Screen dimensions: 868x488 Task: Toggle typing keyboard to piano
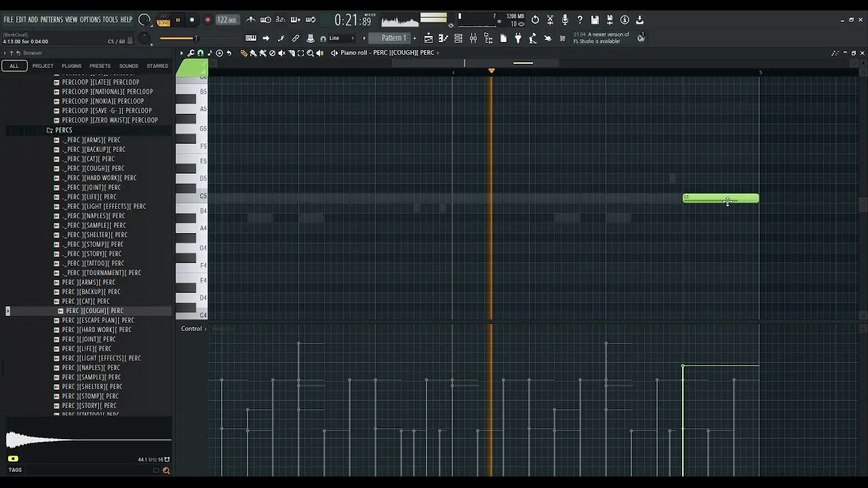251,39
